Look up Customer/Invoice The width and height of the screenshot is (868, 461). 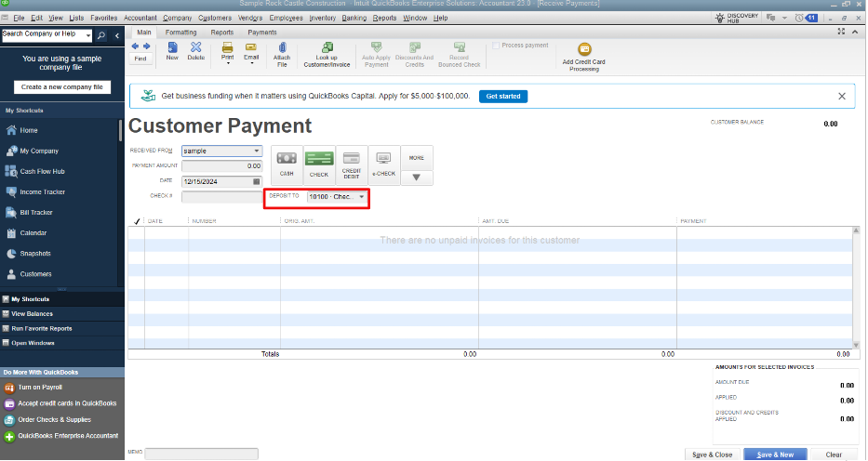click(x=327, y=54)
